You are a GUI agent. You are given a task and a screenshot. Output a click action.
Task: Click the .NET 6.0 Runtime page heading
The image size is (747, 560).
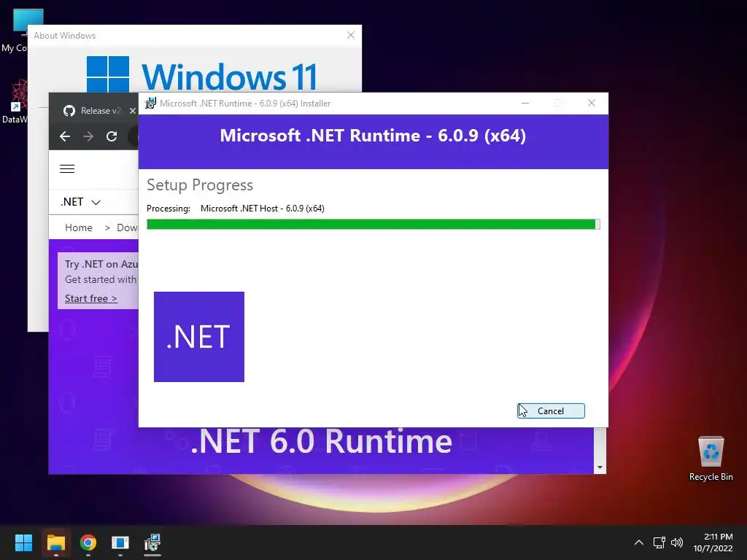321,441
